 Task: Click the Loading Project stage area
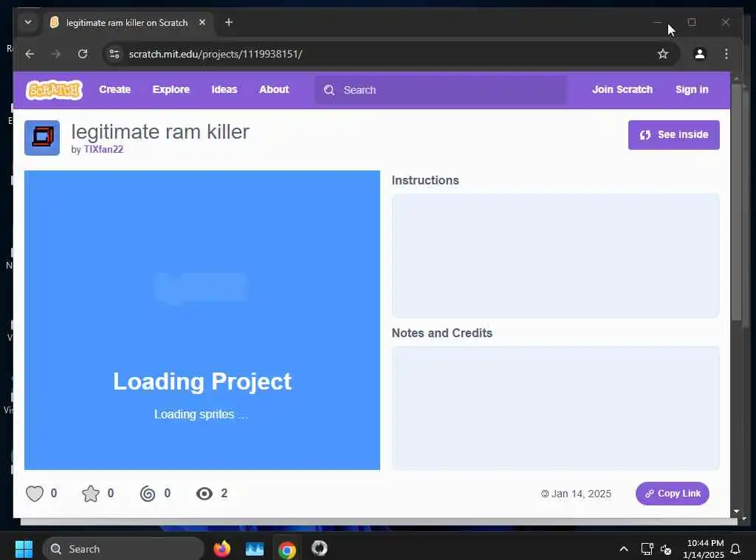pyautogui.click(x=202, y=320)
